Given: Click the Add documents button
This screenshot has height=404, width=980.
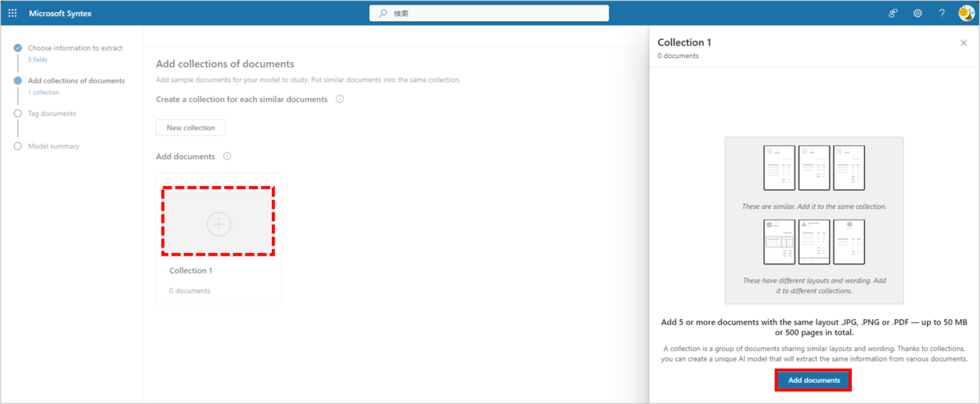Looking at the screenshot, I should pos(813,380).
